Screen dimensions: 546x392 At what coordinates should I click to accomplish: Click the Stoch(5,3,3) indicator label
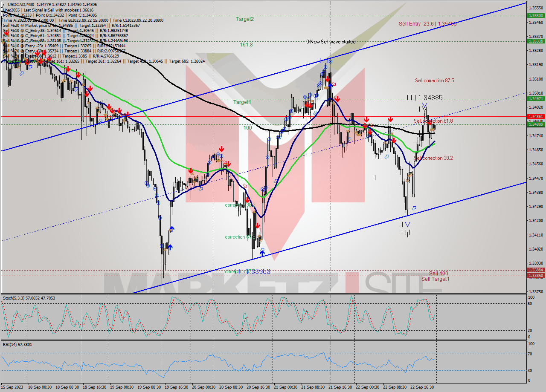tap(29, 298)
